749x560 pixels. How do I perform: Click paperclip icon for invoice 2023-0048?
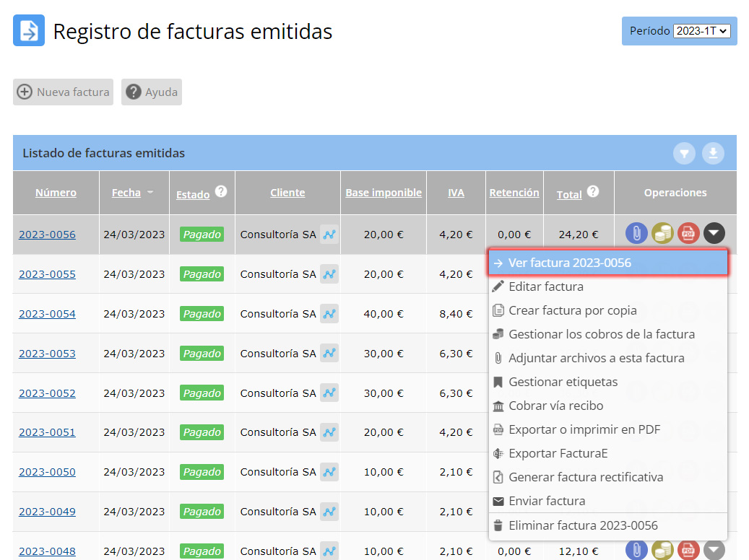pyautogui.click(x=636, y=551)
